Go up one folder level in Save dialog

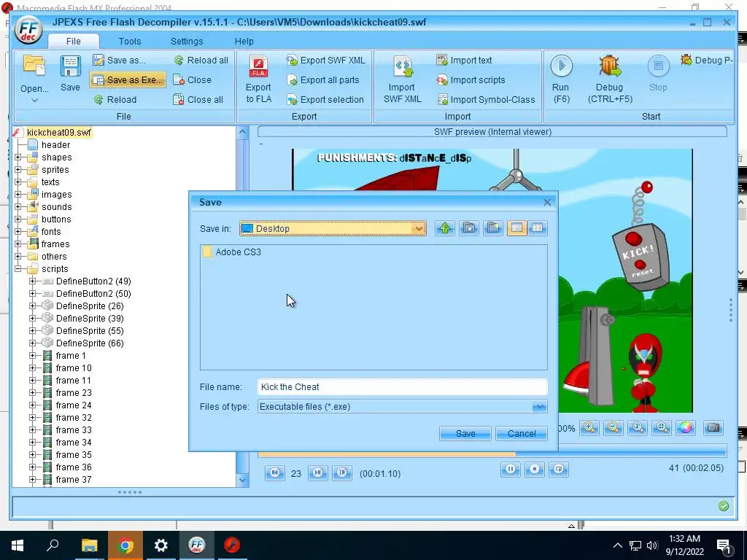pos(445,228)
